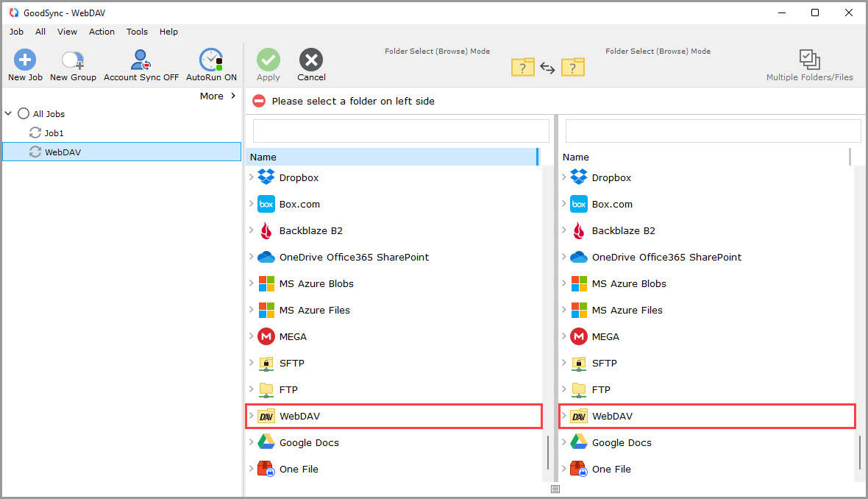Screen dimensions: 868x499
Task: Open the More options chevron
Action: click(x=233, y=96)
